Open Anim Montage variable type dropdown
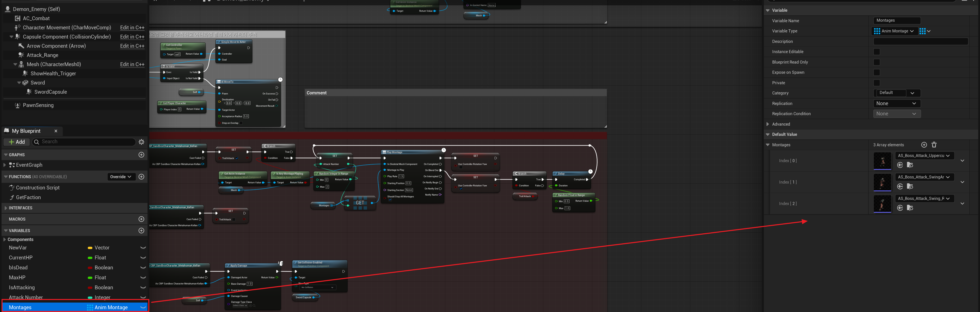 [x=893, y=31]
